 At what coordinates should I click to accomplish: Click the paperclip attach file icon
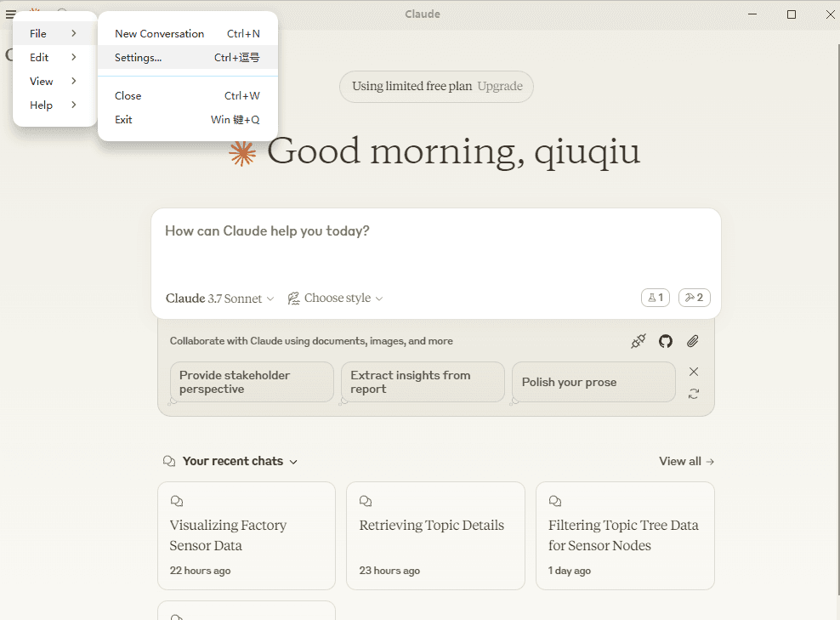pyautogui.click(x=693, y=341)
